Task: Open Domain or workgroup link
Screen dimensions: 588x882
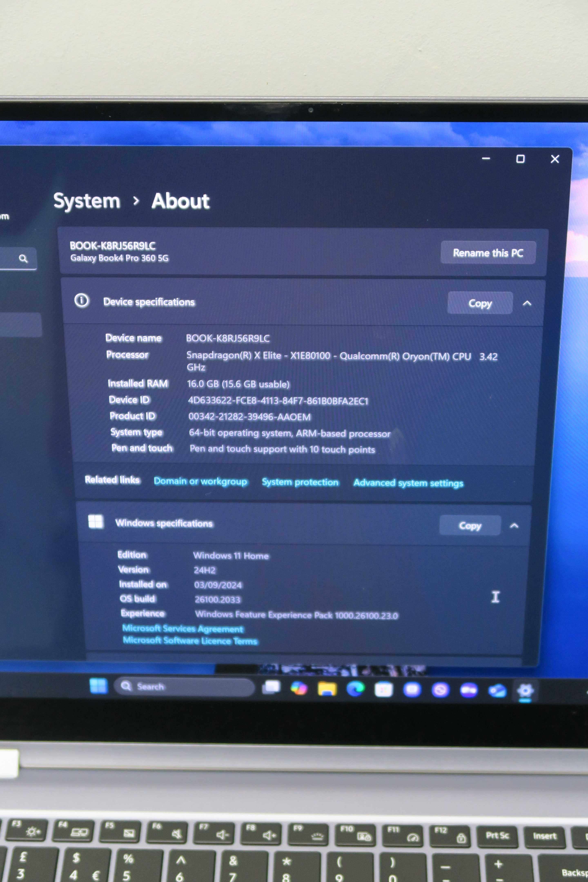Action: click(200, 481)
